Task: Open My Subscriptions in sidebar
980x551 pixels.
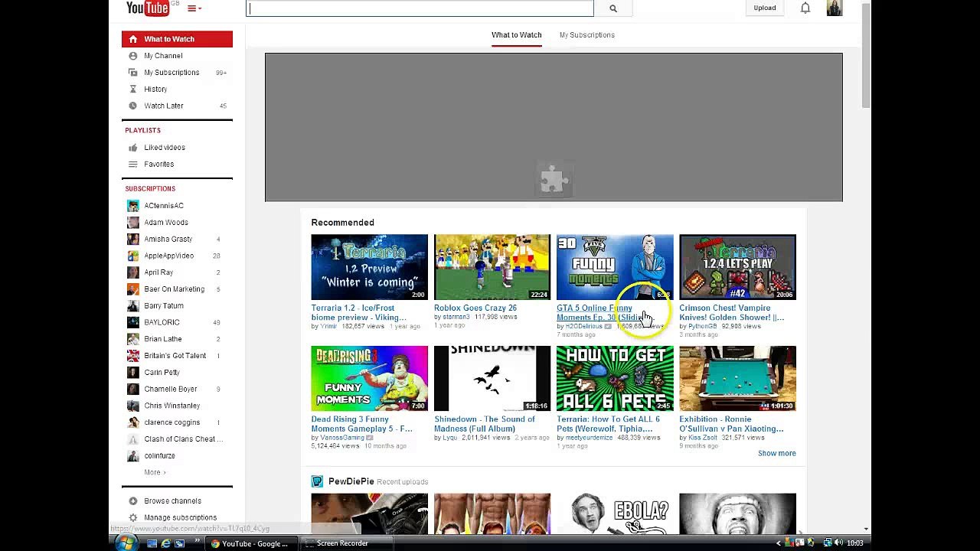Action: pos(171,73)
